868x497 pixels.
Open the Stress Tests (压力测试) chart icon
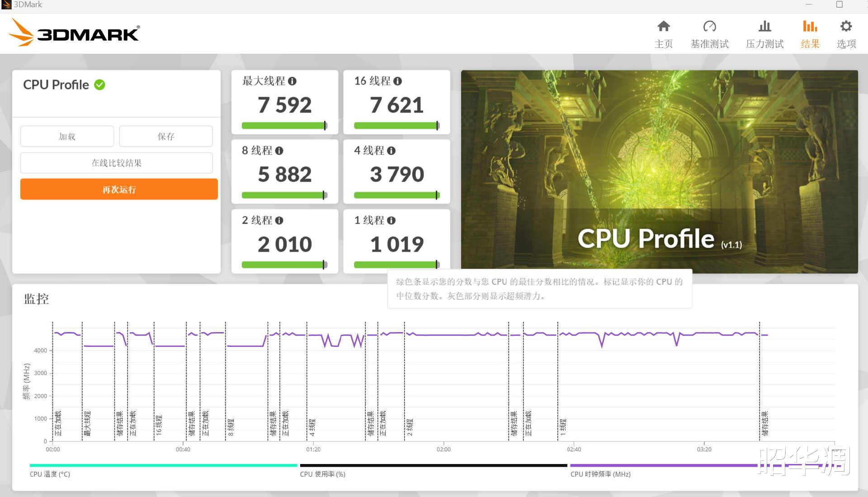pyautogui.click(x=764, y=26)
